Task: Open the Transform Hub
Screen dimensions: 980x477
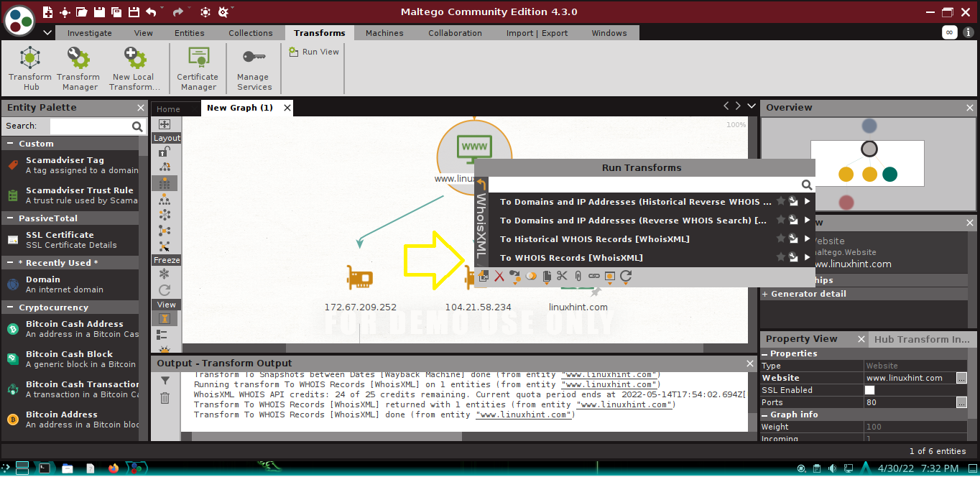Action: click(x=30, y=69)
